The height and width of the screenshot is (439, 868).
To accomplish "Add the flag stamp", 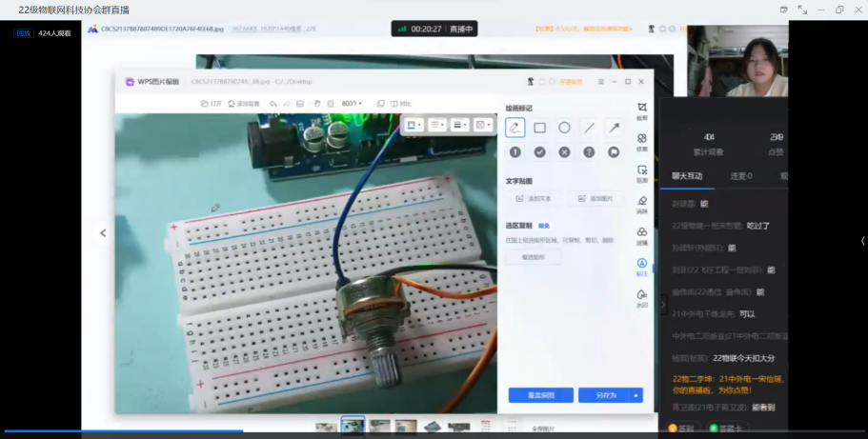I will [x=614, y=152].
